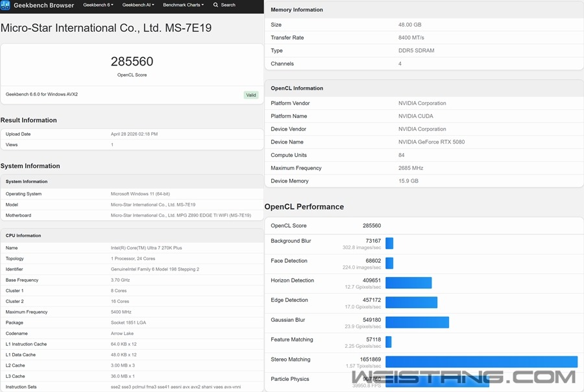This screenshot has width=584, height=392.
Task: Select the Cluster 1 8 Cores value
Action: pyautogui.click(x=119, y=291)
